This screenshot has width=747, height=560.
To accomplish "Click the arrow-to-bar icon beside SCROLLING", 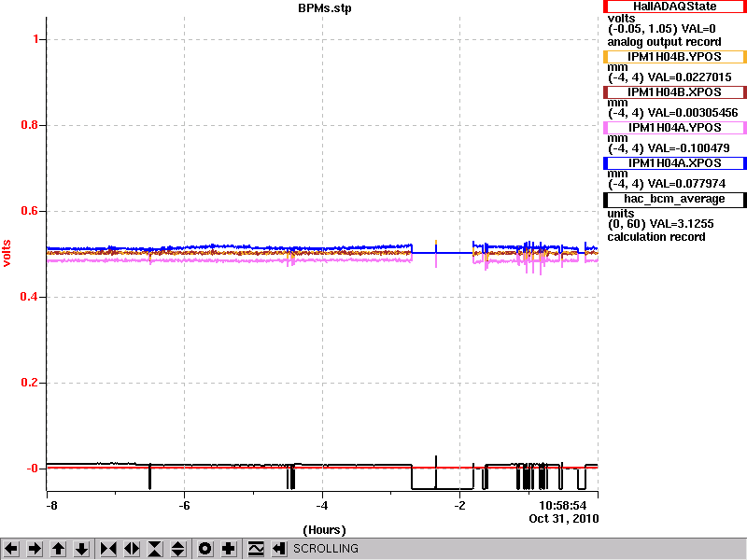I will pyautogui.click(x=279, y=549).
